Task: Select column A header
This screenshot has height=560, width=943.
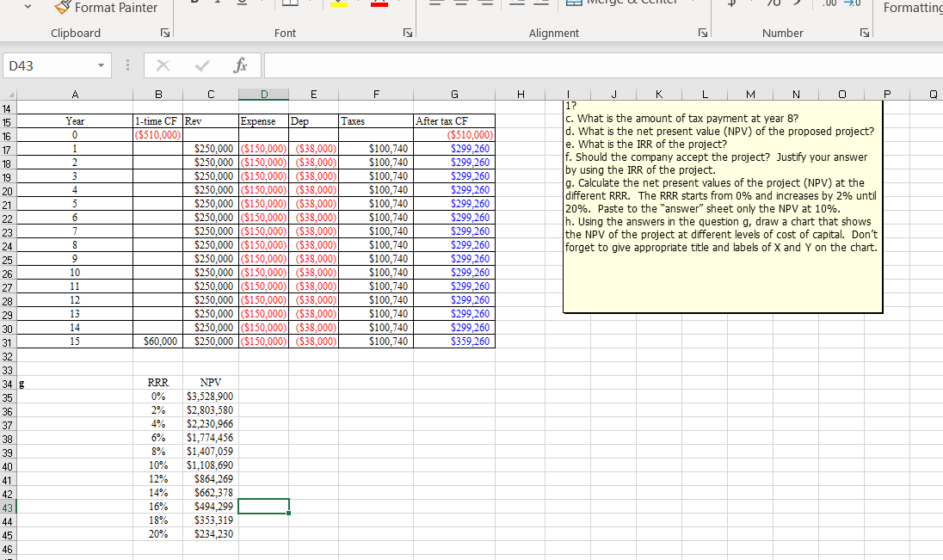Action: 75,95
